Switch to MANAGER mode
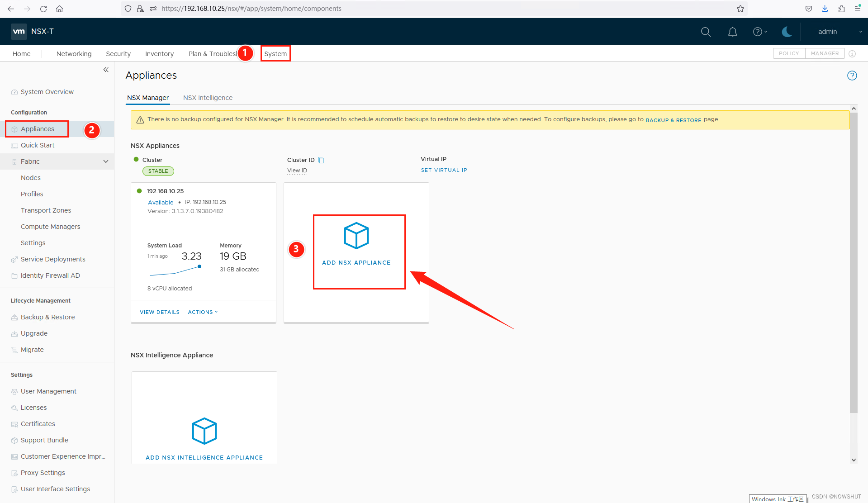This screenshot has height=503, width=868. (x=825, y=53)
